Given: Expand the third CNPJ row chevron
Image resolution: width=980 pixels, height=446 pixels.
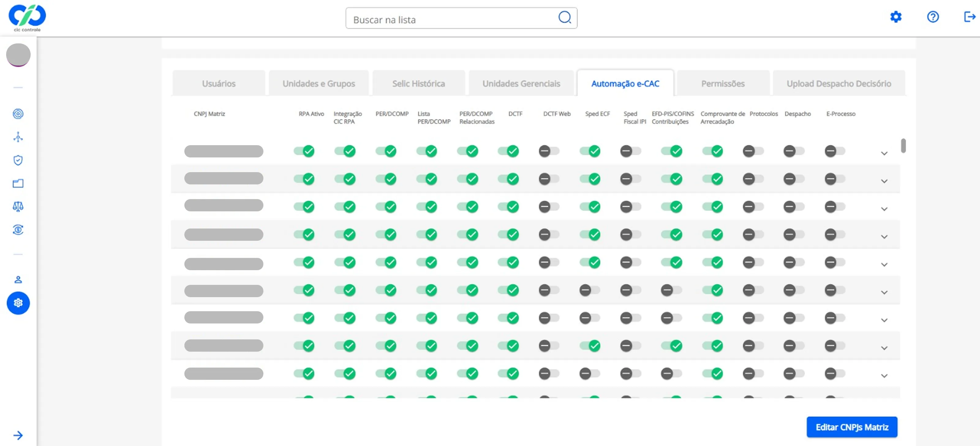Looking at the screenshot, I should [x=884, y=209].
